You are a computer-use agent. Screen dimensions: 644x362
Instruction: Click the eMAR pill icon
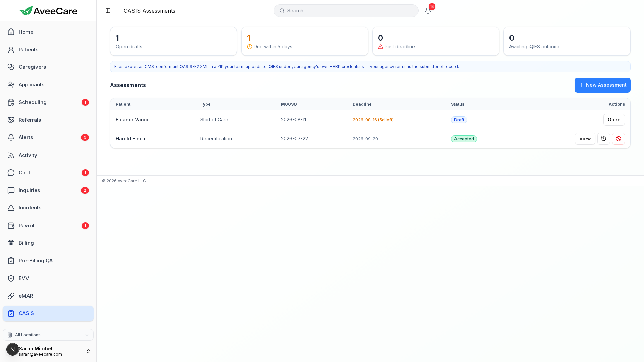click(11, 296)
